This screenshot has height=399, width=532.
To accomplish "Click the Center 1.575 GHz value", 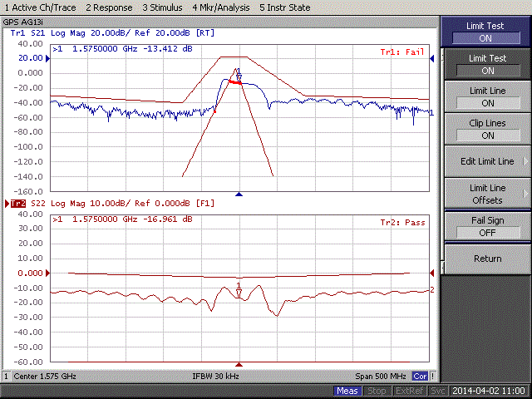I will pos(45,376).
